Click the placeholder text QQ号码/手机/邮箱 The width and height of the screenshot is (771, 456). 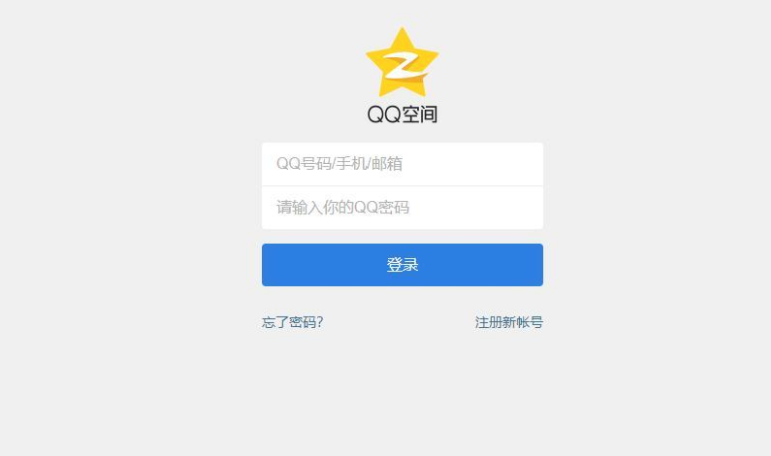click(339, 163)
